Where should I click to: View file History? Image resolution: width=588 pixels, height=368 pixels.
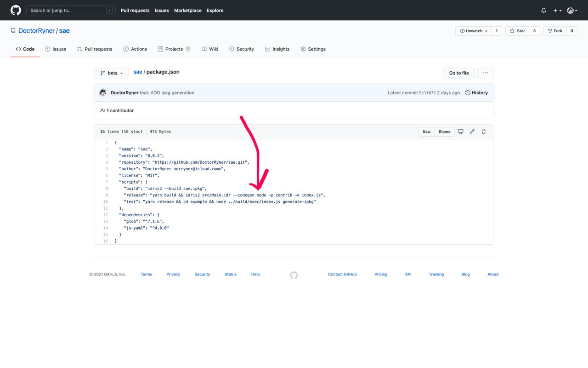click(476, 92)
